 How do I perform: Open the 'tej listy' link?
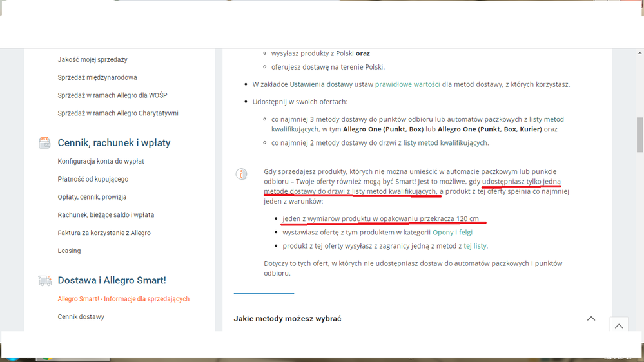point(475,246)
